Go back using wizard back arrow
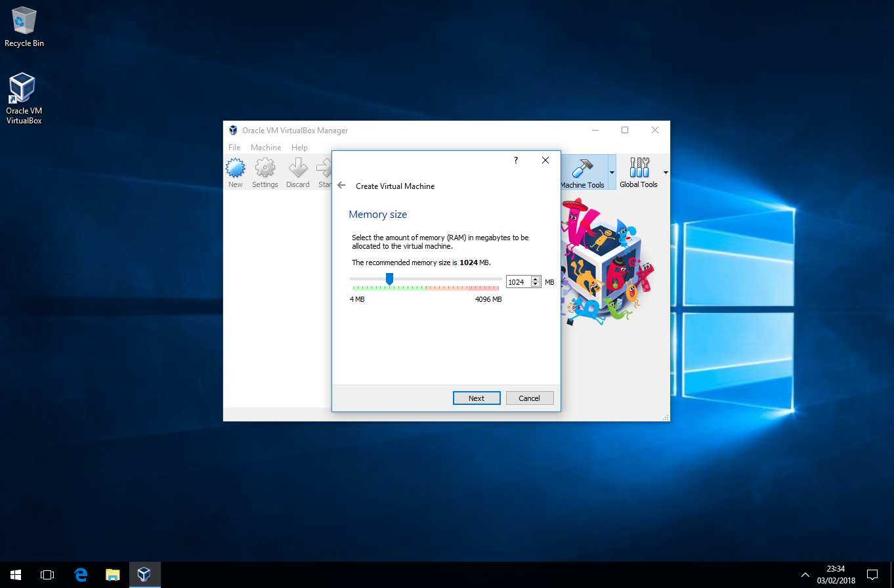The image size is (894, 588). (x=341, y=186)
